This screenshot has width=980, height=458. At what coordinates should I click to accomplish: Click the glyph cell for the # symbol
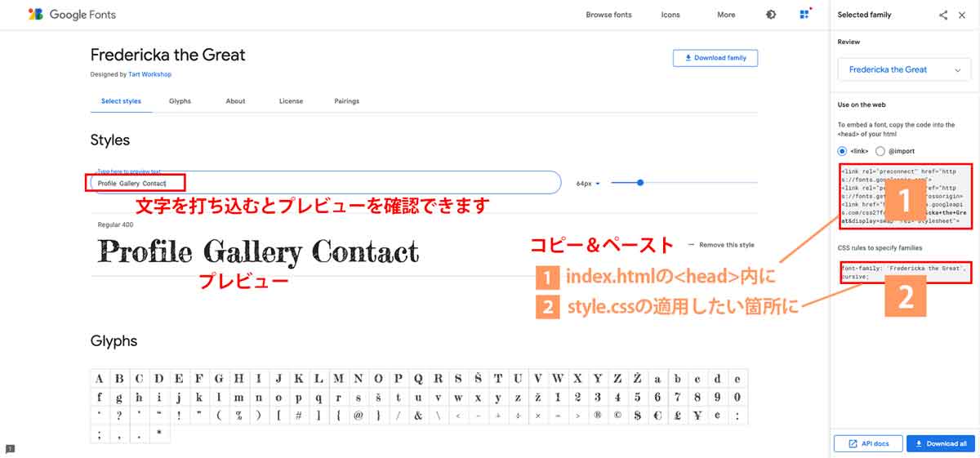(299, 416)
